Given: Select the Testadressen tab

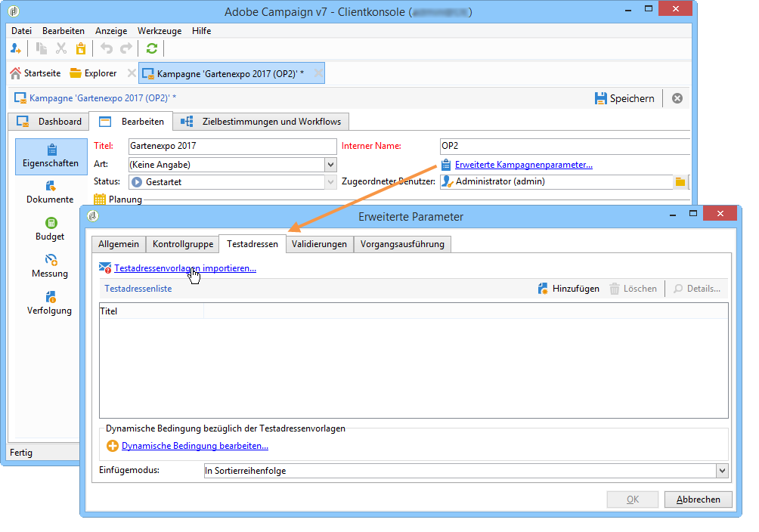Looking at the screenshot, I should 252,244.
